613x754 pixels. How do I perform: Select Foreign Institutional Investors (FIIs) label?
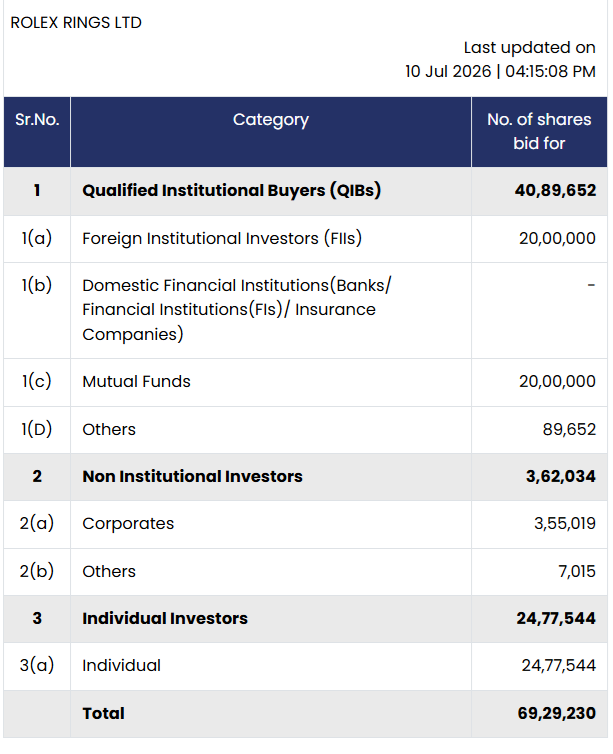coord(222,239)
